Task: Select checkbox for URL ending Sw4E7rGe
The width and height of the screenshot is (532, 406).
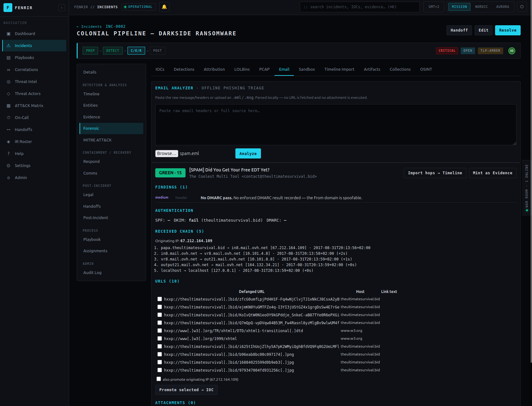Action: (160, 307)
